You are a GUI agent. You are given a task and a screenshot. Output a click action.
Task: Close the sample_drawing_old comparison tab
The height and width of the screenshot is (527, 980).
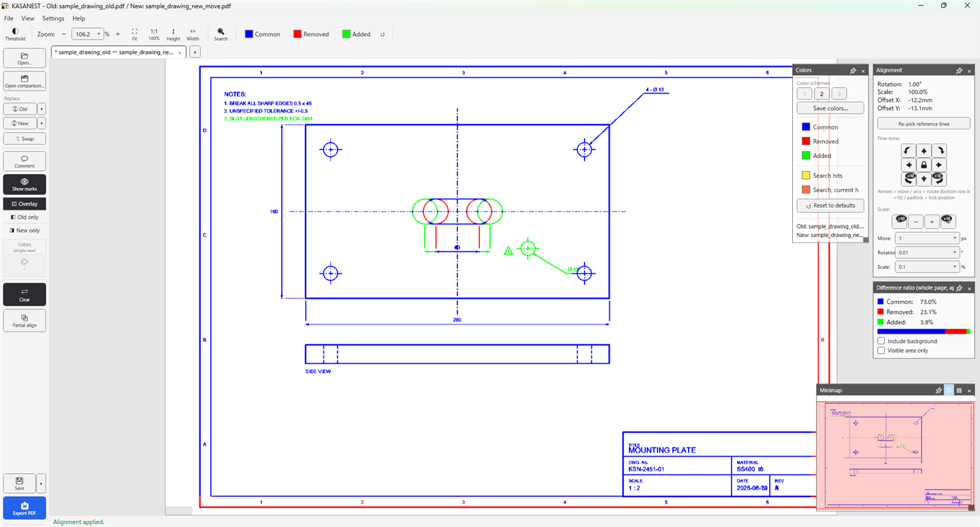click(180, 52)
